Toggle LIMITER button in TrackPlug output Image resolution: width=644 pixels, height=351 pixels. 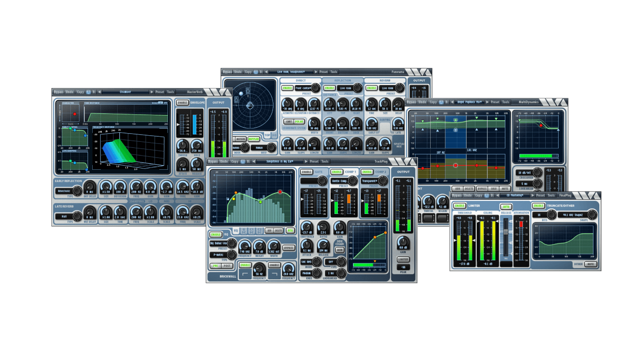tap(403, 259)
